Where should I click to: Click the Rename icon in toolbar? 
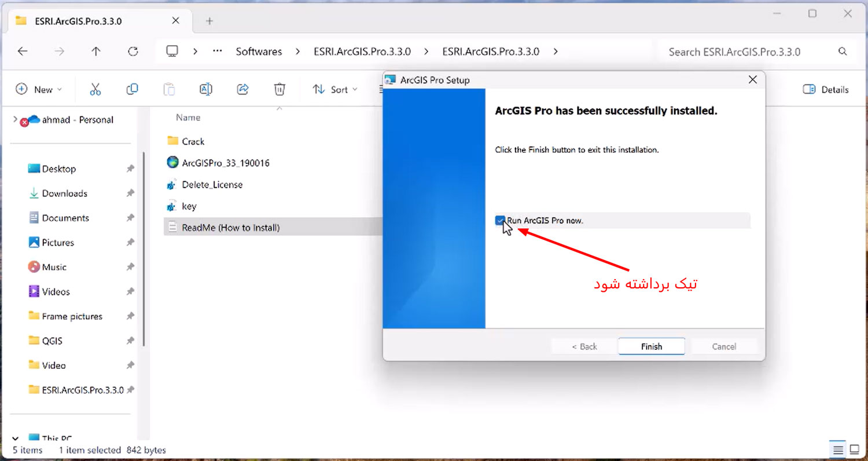(x=205, y=89)
